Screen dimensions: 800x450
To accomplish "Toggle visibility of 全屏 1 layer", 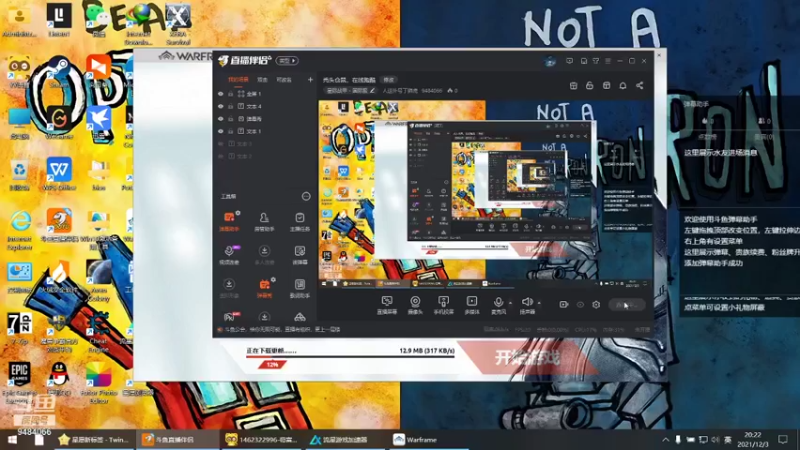I will (x=221, y=94).
